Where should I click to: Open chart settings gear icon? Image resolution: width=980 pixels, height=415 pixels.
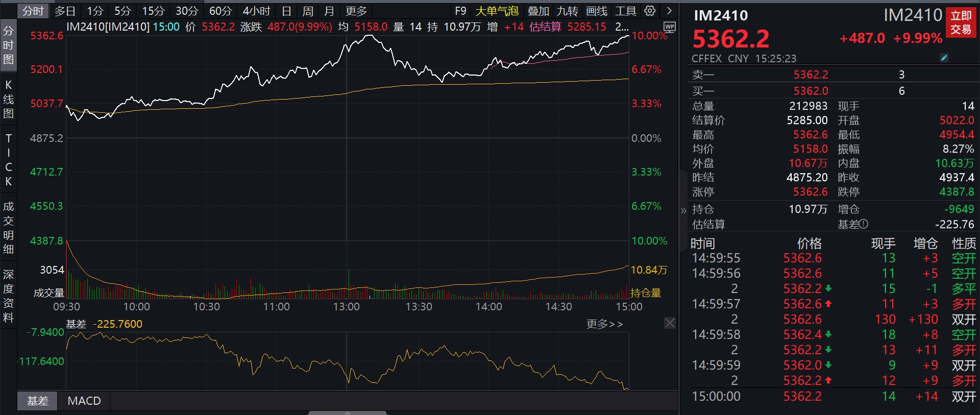click(650, 11)
